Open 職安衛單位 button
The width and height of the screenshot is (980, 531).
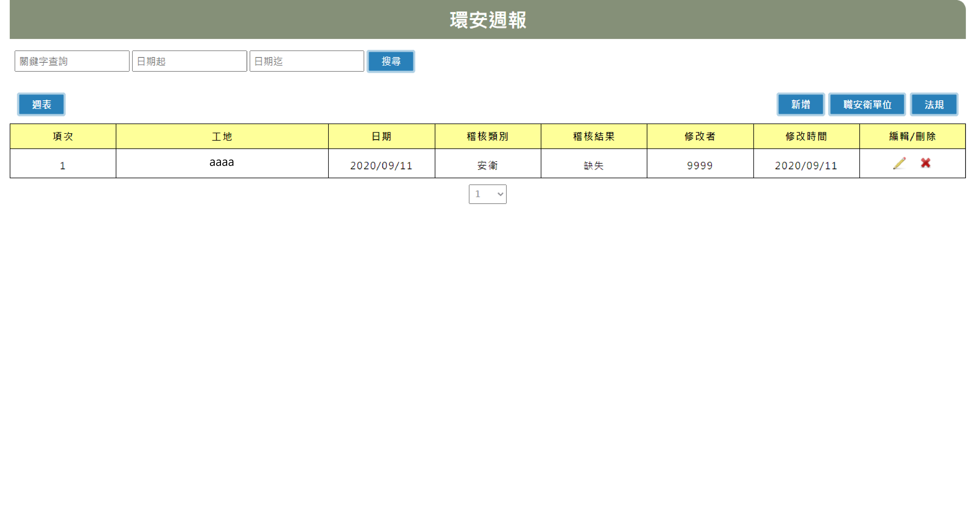[x=867, y=104]
